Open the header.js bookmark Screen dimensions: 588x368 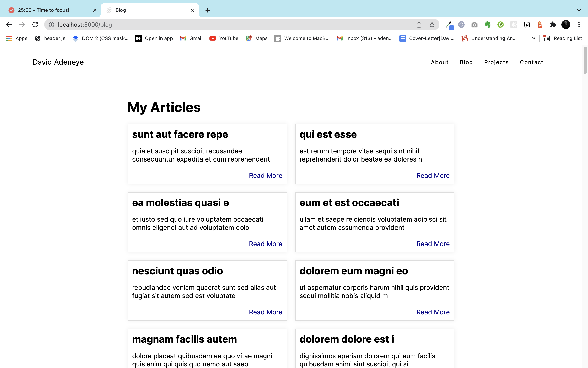coord(50,38)
